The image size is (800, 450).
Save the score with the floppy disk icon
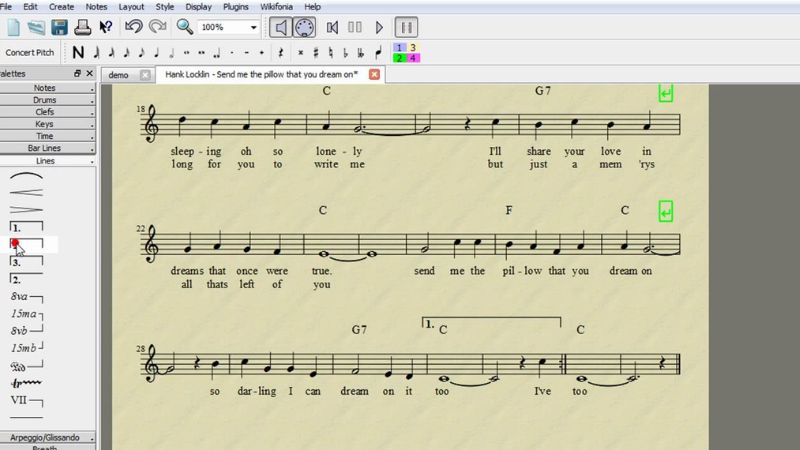tap(59, 27)
